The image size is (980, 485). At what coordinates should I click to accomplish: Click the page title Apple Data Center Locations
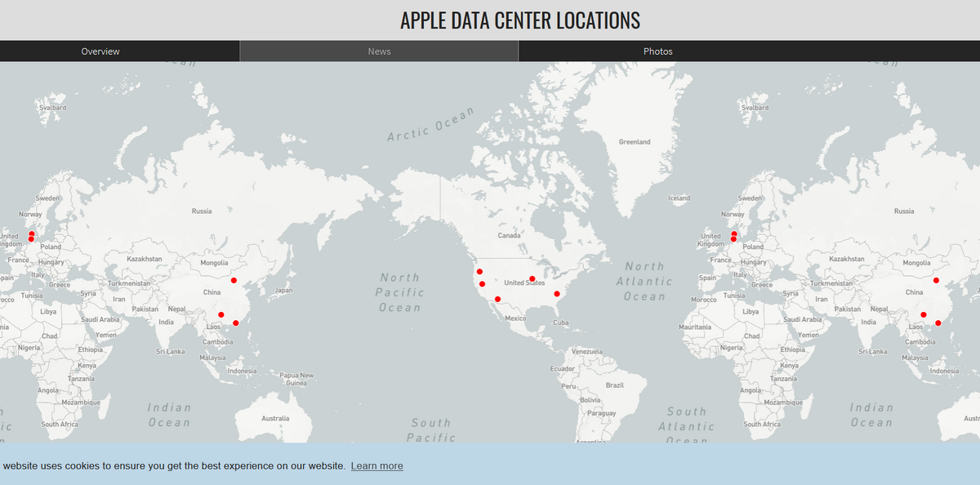[520, 20]
